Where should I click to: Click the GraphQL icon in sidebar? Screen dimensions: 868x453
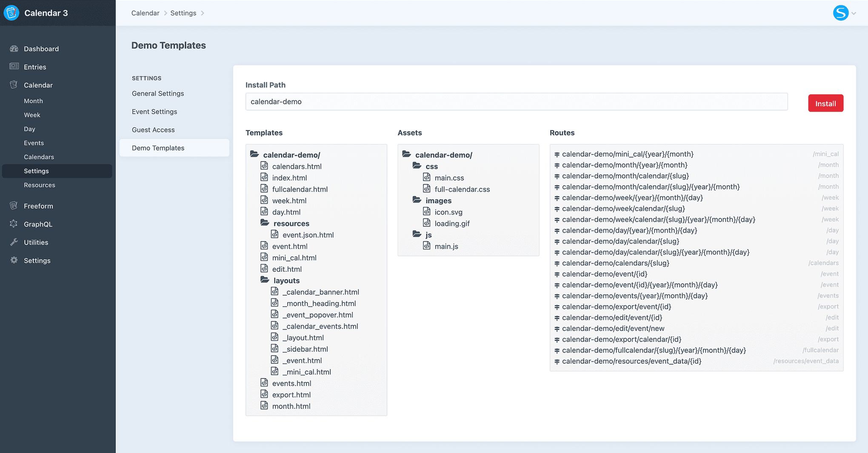(14, 224)
